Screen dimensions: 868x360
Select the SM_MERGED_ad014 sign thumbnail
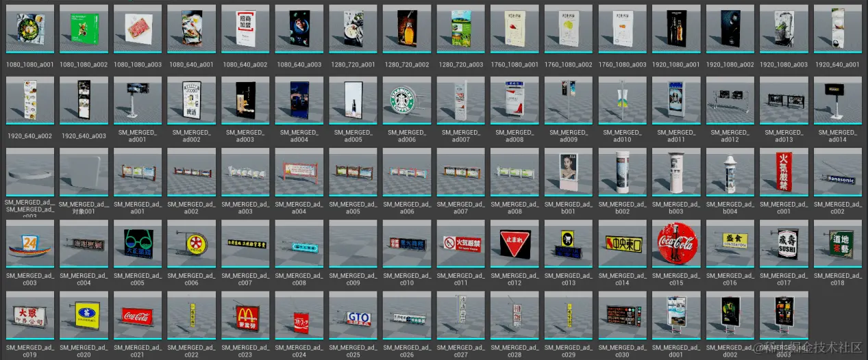point(838,100)
